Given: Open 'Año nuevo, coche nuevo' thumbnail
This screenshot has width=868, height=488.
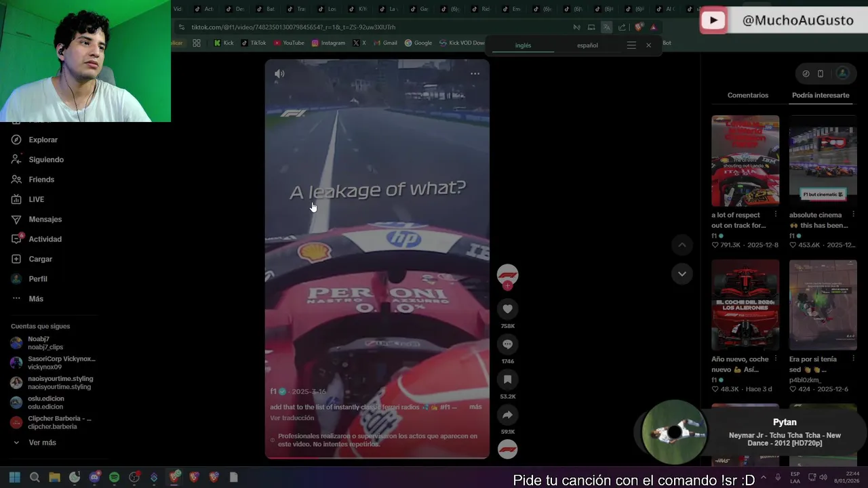Looking at the screenshot, I should (x=745, y=305).
